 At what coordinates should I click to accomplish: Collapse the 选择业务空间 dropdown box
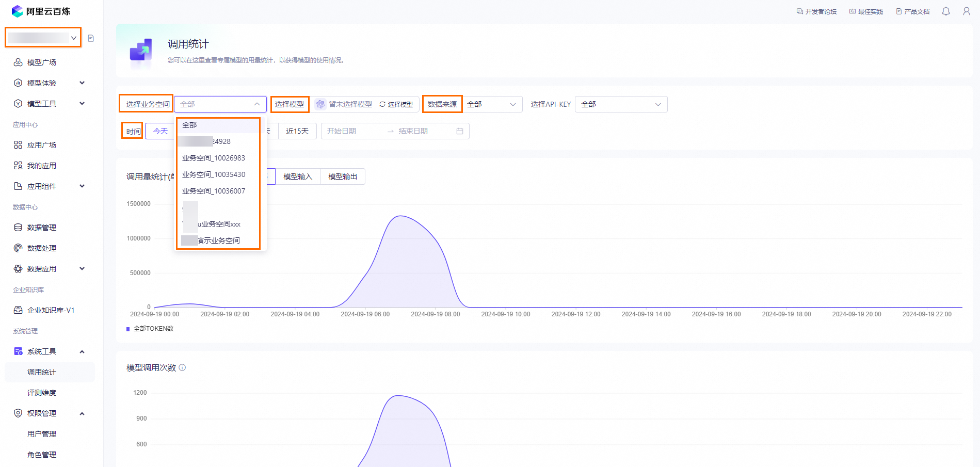coord(220,104)
